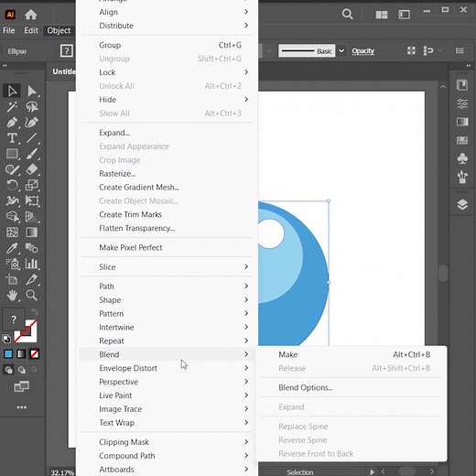Select the Mesh tool
This screenshot has width=476, height=476.
coord(12,233)
